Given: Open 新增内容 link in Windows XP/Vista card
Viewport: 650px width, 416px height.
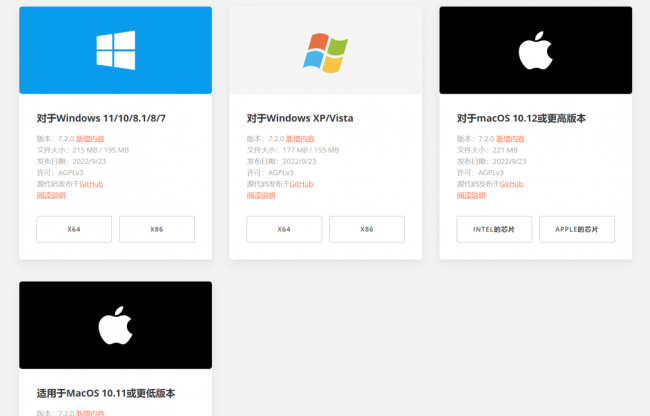Looking at the screenshot, I should (x=300, y=139).
